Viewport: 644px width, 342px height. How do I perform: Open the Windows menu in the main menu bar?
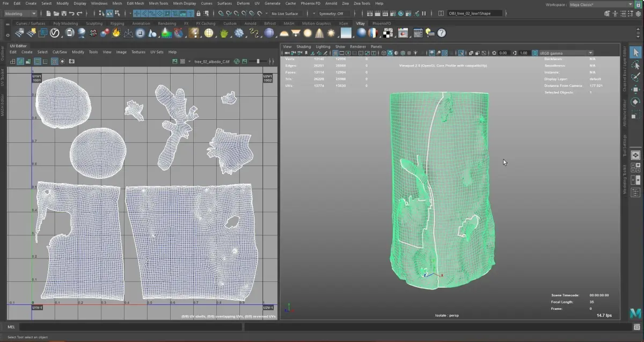pos(99,3)
